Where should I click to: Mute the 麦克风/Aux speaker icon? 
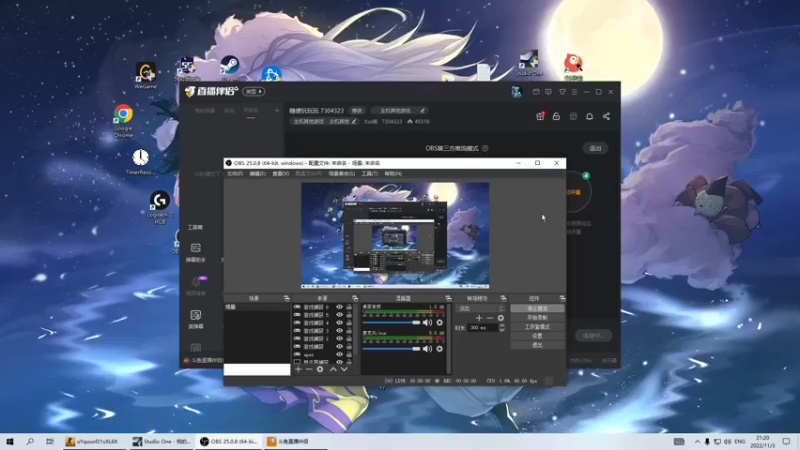(x=428, y=349)
